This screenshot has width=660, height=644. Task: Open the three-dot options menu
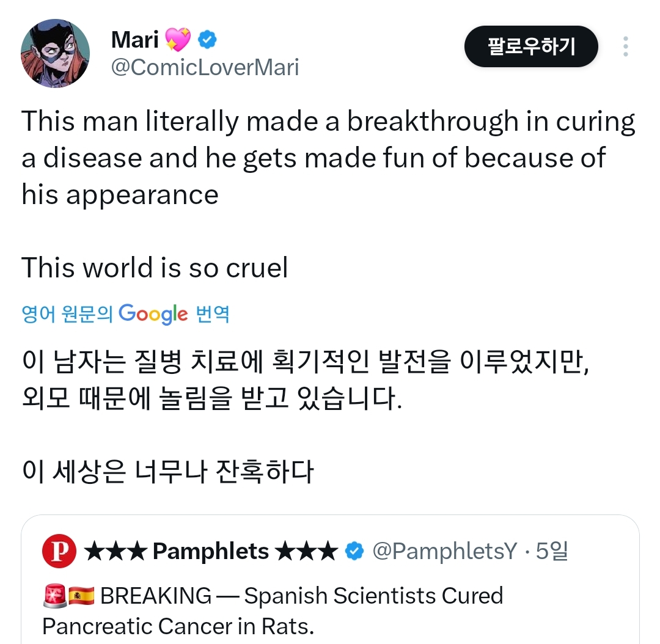point(626,46)
